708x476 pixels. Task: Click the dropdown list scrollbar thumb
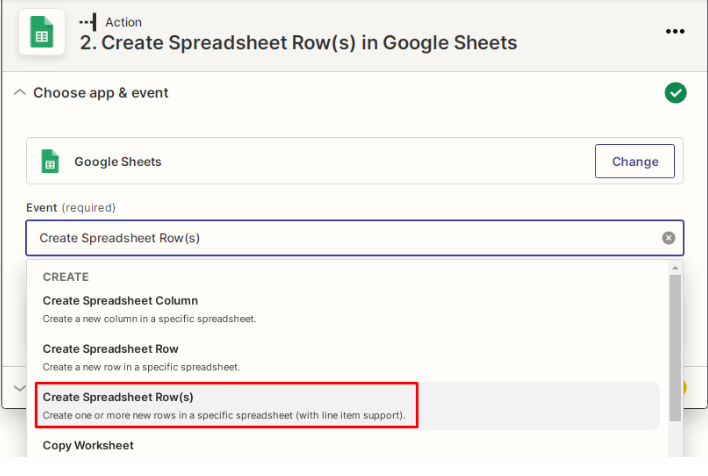[x=675, y=348]
